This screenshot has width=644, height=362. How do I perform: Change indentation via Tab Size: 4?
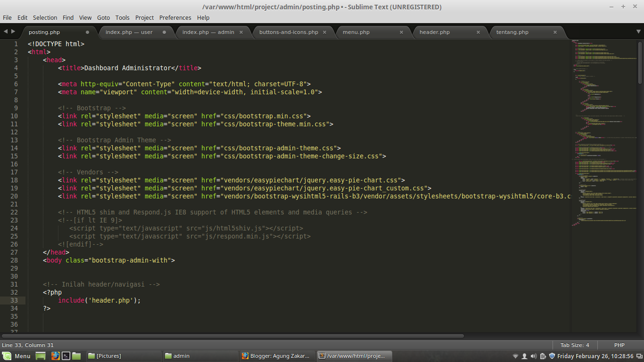pos(575,345)
